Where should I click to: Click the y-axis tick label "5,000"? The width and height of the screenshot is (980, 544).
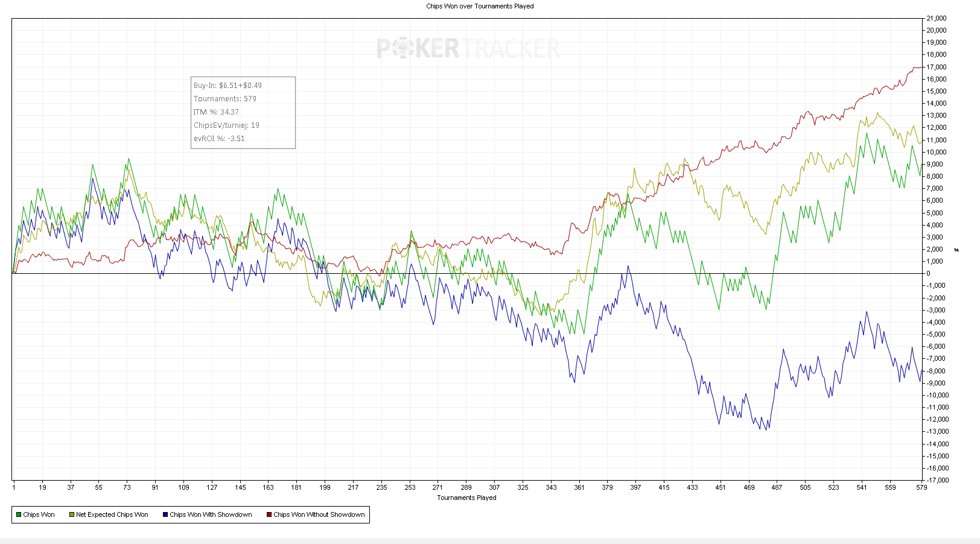[935, 213]
